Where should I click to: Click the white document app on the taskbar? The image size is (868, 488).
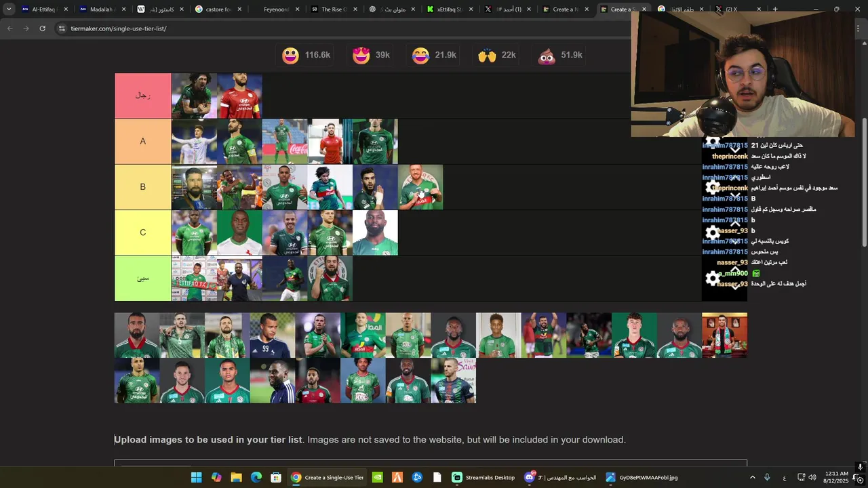point(437,477)
